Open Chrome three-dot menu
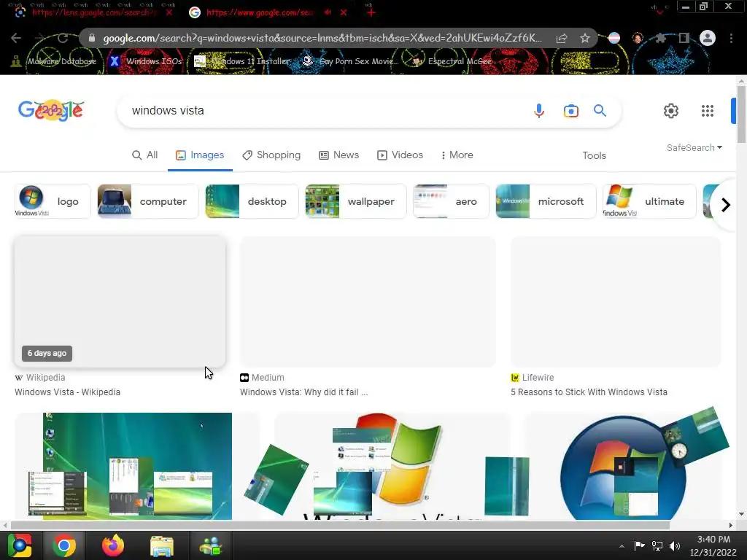The width and height of the screenshot is (747, 560). click(x=731, y=38)
